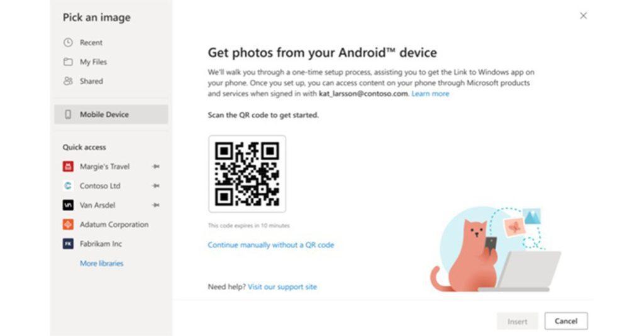This screenshot has width=644, height=336.
Task: Click the Cancel button
Action: tap(566, 321)
